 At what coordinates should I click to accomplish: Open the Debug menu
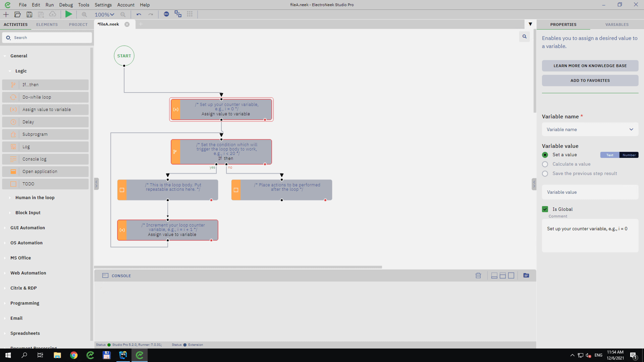pos(66,5)
